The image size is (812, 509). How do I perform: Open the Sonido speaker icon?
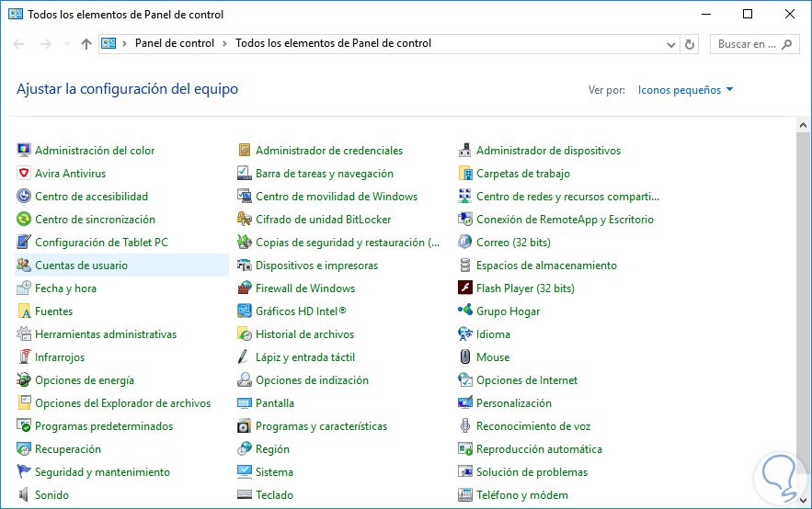coord(24,494)
